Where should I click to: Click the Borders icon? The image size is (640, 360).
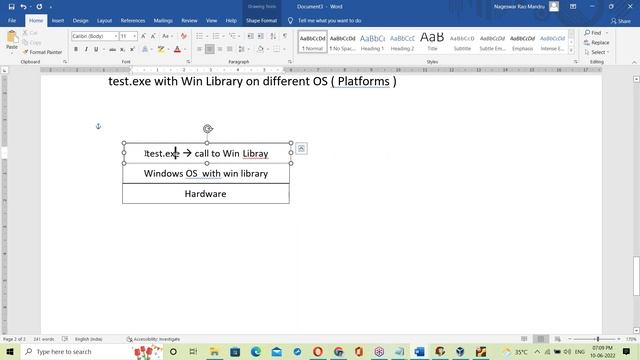(276, 49)
